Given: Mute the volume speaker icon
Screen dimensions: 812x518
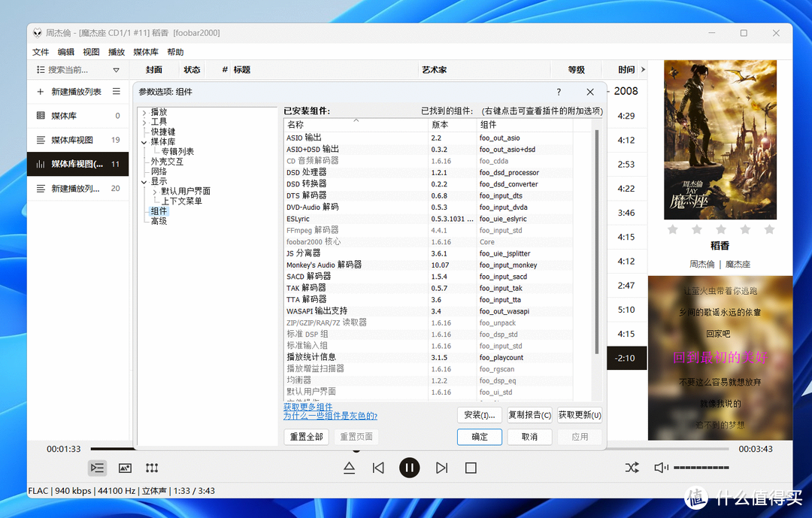Looking at the screenshot, I should click(661, 468).
